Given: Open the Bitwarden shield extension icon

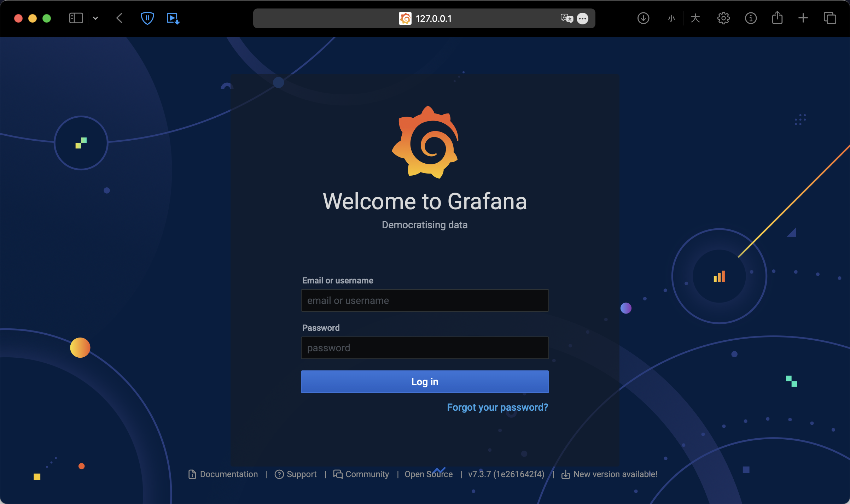Looking at the screenshot, I should pyautogui.click(x=147, y=18).
